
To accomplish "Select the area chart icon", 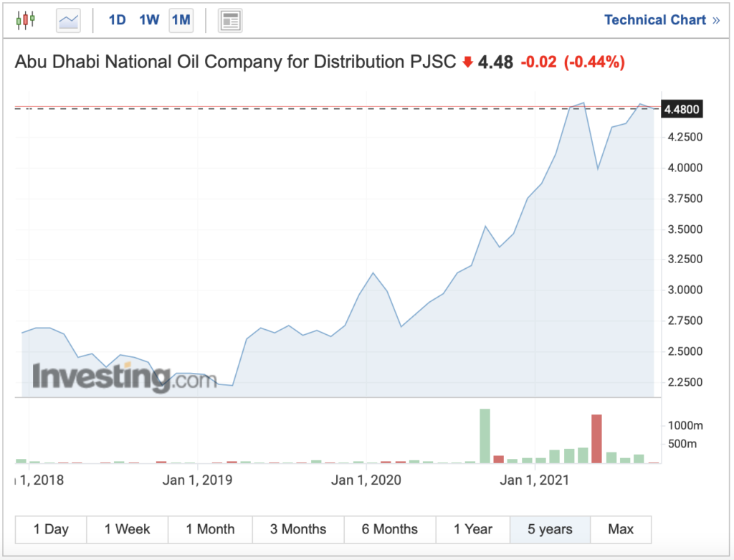I will click(68, 21).
